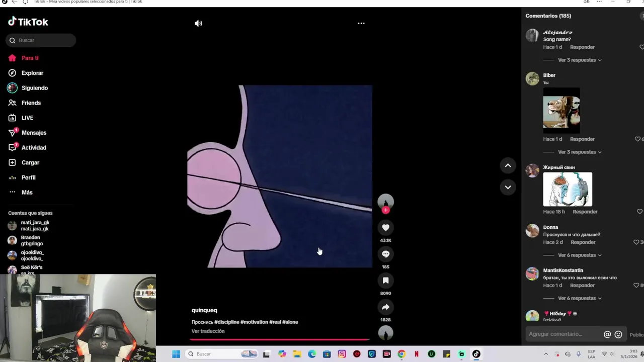The width and height of the screenshot is (644, 362).
Task: Show hidden tray icons chevron
Action: tap(546, 354)
